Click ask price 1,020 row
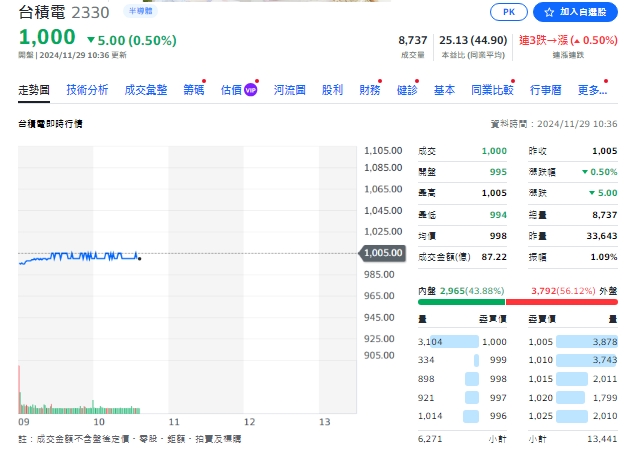Viewport: 624px width, 455px height. click(x=573, y=397)
